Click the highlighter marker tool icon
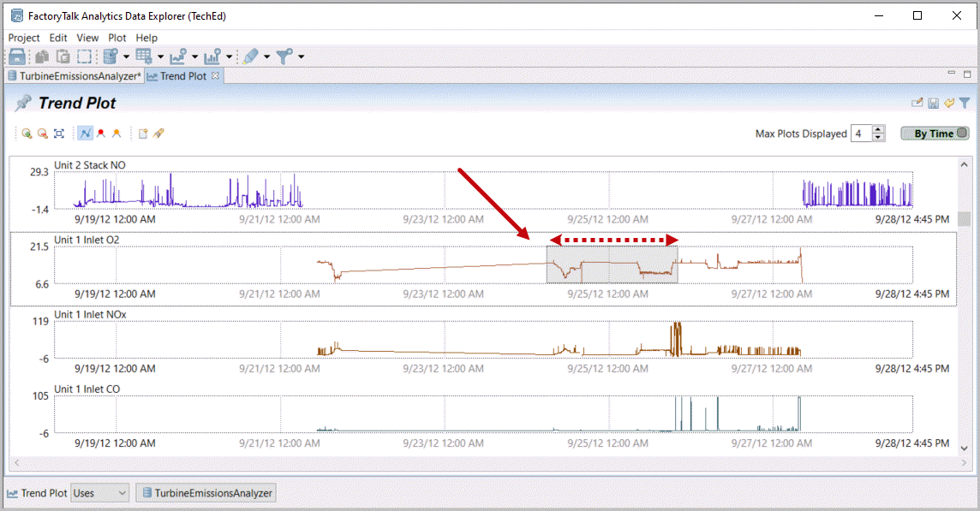The image size is (980, 511). pos(249,56)
